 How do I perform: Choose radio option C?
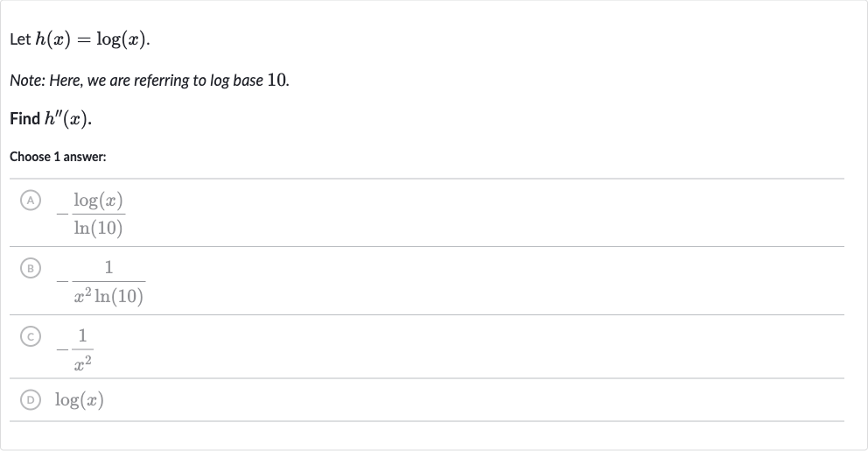coord(31,336)
